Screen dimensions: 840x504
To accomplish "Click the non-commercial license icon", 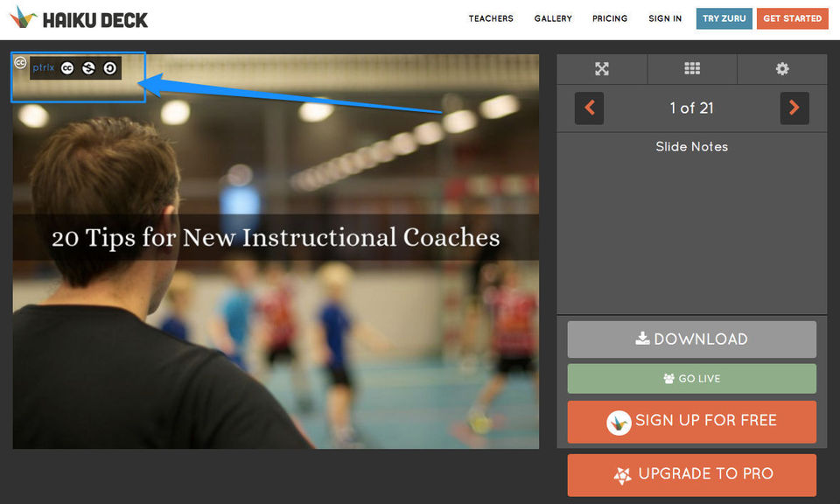I will [x=88, y=68].
